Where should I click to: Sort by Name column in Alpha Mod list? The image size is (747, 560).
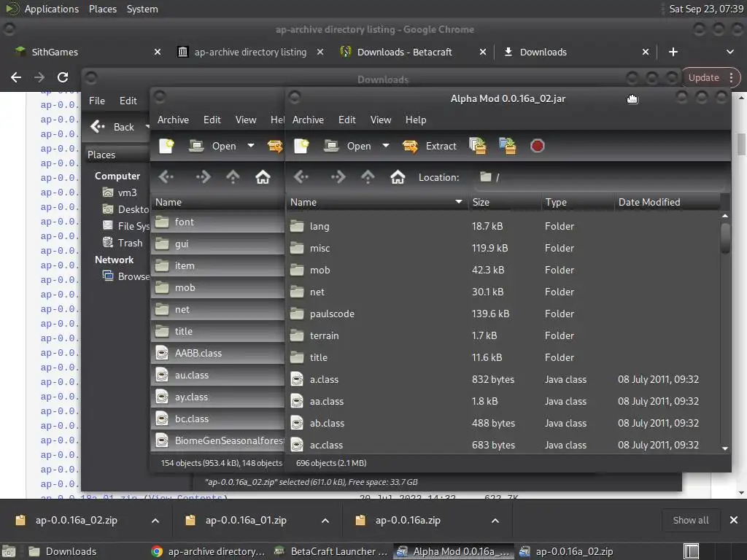click(x=376, y=203)
